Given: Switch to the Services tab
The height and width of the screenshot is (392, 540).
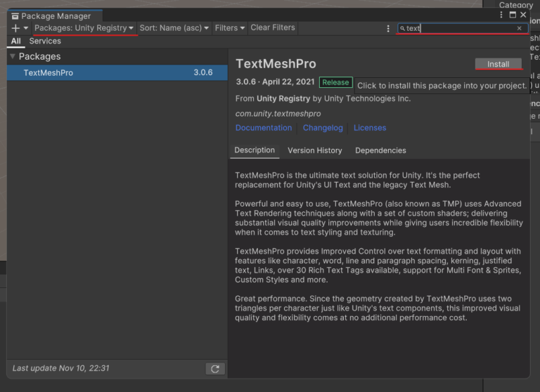Looking at the screenshot, I should click(x=45, y=41).
